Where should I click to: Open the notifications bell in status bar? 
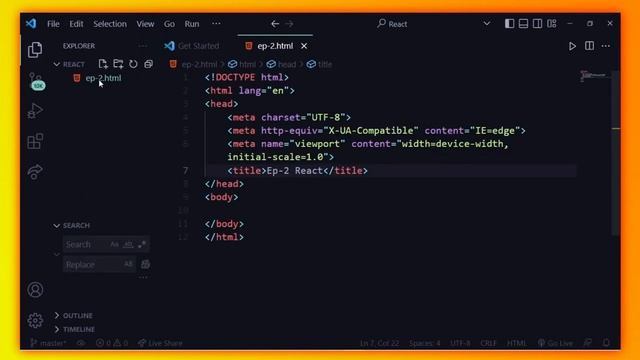coord(607,343)
